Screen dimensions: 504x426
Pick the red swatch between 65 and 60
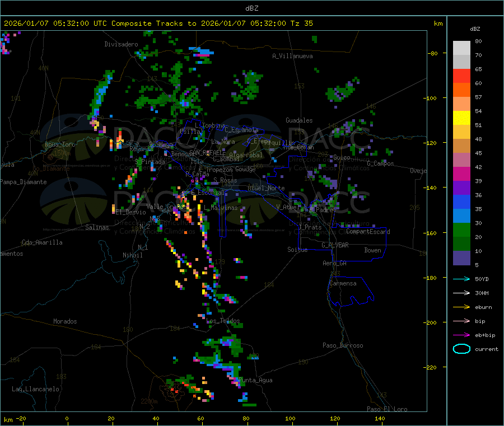(461, 76)
